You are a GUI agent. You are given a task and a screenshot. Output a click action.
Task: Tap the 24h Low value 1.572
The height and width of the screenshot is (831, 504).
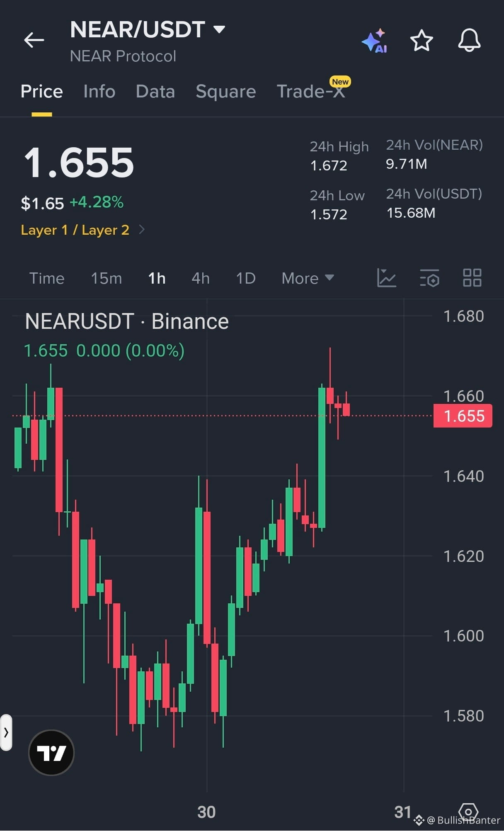click(x=329, y=214)
